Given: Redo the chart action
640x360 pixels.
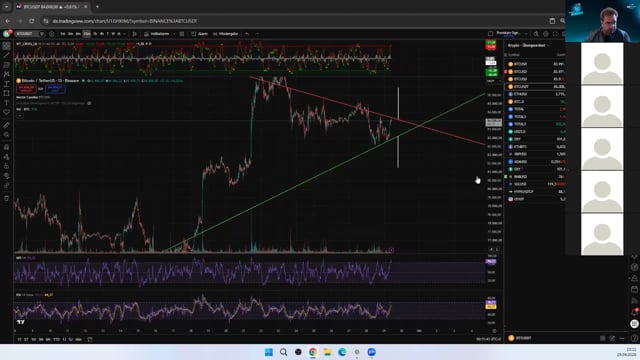Looking at the screenshot, I should pyautogui.click(x=257, y=34).
